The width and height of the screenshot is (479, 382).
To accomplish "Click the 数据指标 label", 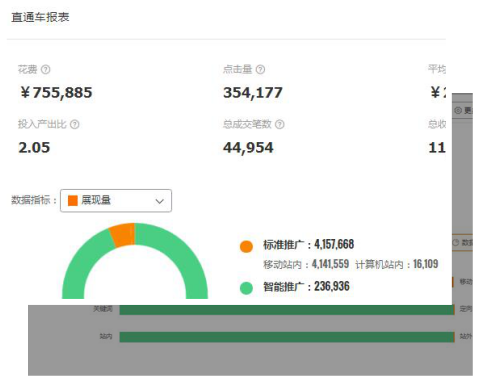I will coord(34,200).
